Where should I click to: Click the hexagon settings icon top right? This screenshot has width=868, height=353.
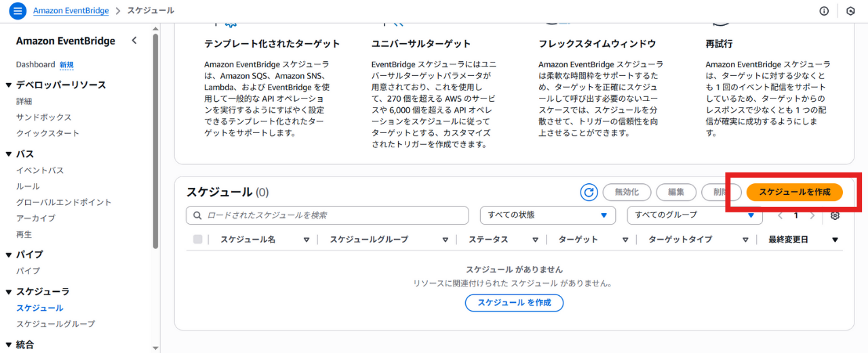(x=850, y=11)
